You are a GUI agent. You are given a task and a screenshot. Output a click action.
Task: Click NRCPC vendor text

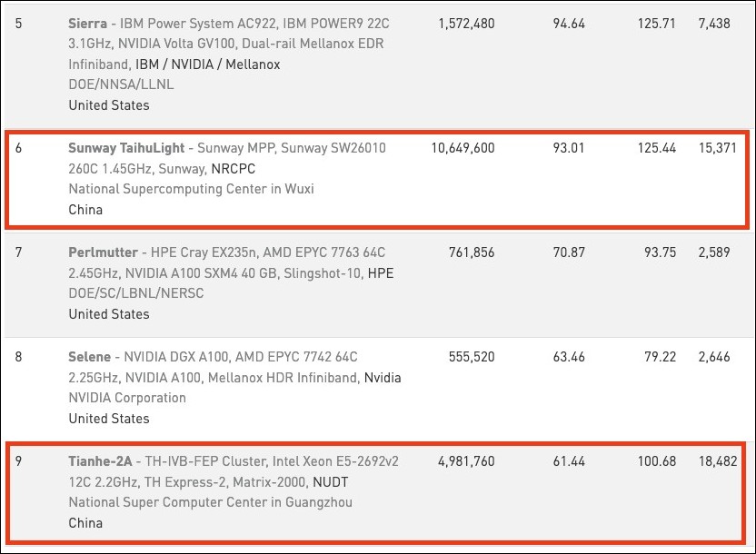(x=234, y=169)
